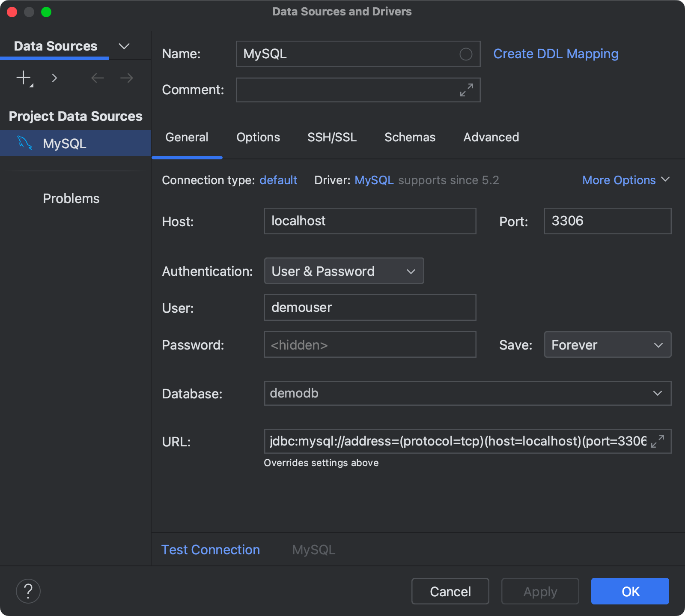The image size is (685, 616).
Task: Change the password Save duration from Forever
Action: point(607,344)
